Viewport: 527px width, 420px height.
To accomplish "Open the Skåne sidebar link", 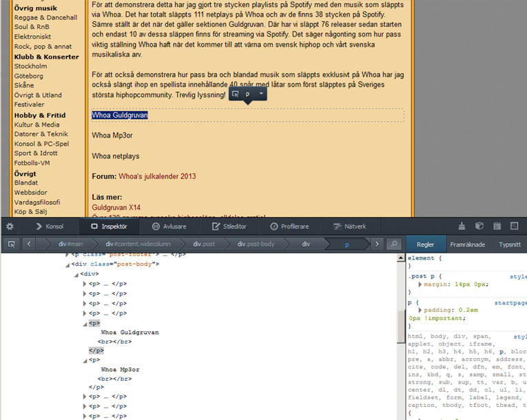I will point(24,85).
